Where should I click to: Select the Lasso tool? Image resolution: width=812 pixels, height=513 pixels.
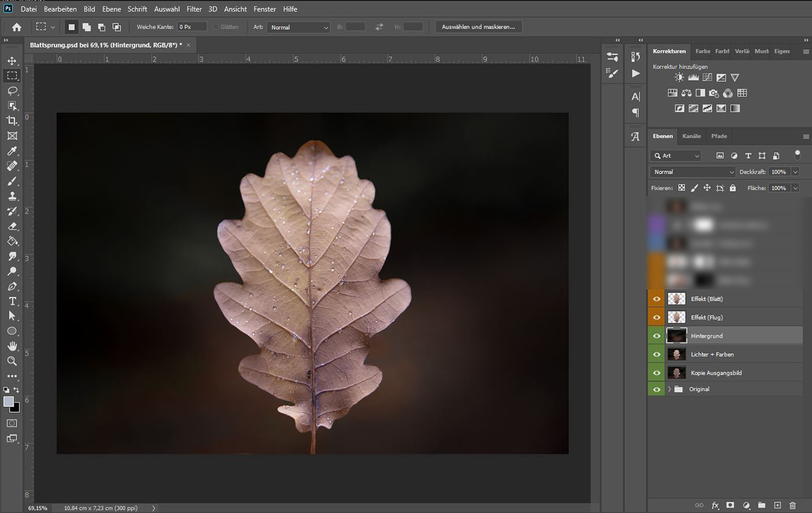[12, 91]
